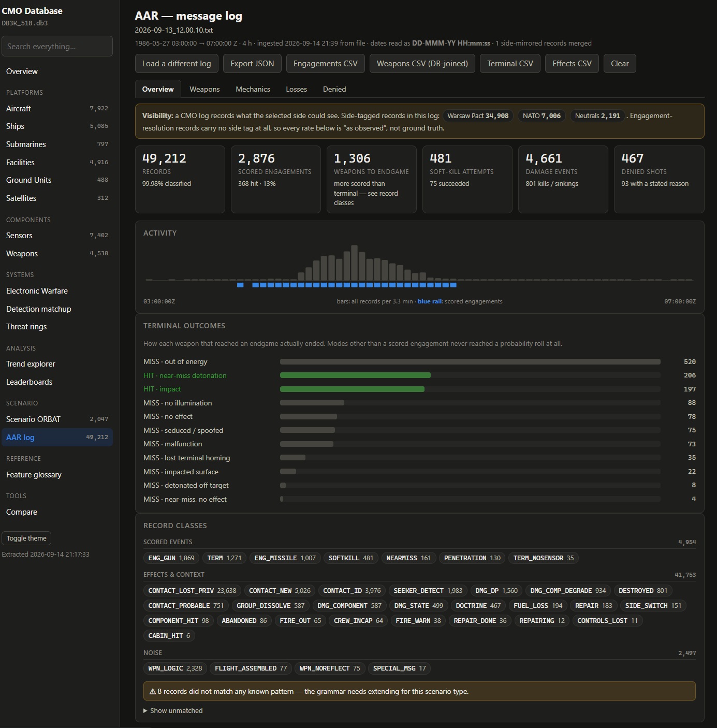Click the WPN_LOGIC 2,328 noise chip

(175, 668)
